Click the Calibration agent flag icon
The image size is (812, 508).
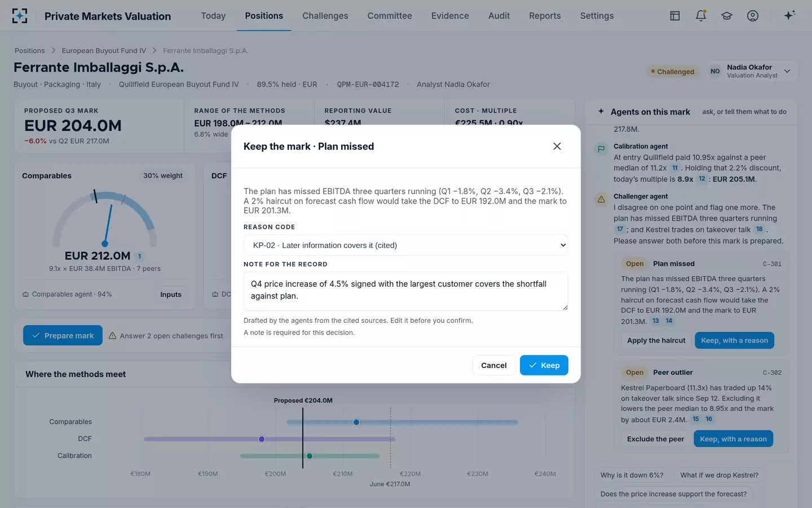[x=601, y=150]
